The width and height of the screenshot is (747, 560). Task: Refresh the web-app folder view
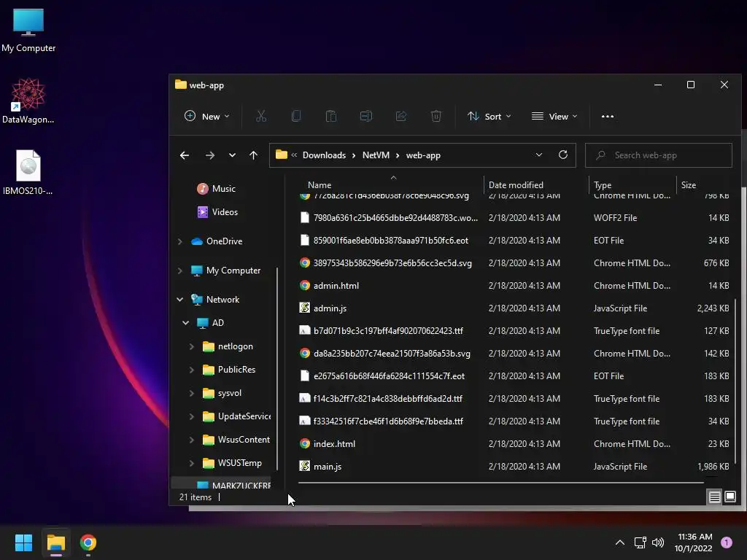[x=563, y=155]
